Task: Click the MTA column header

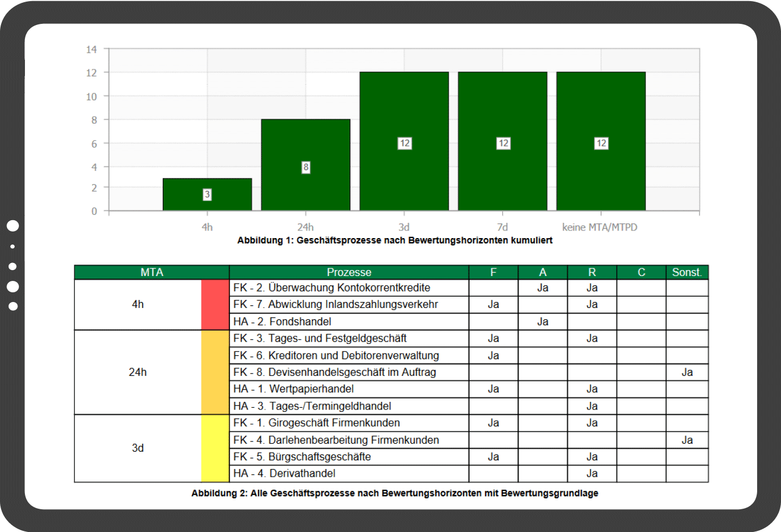Action: pyautogui.click(x=151, y=272)
